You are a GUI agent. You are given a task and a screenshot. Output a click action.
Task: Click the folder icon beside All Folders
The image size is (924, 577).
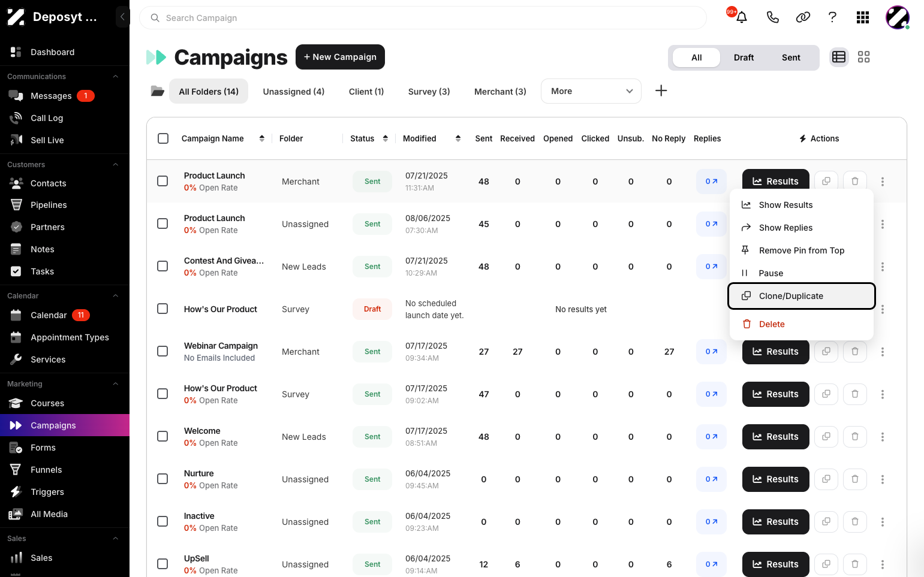point(157,91)
